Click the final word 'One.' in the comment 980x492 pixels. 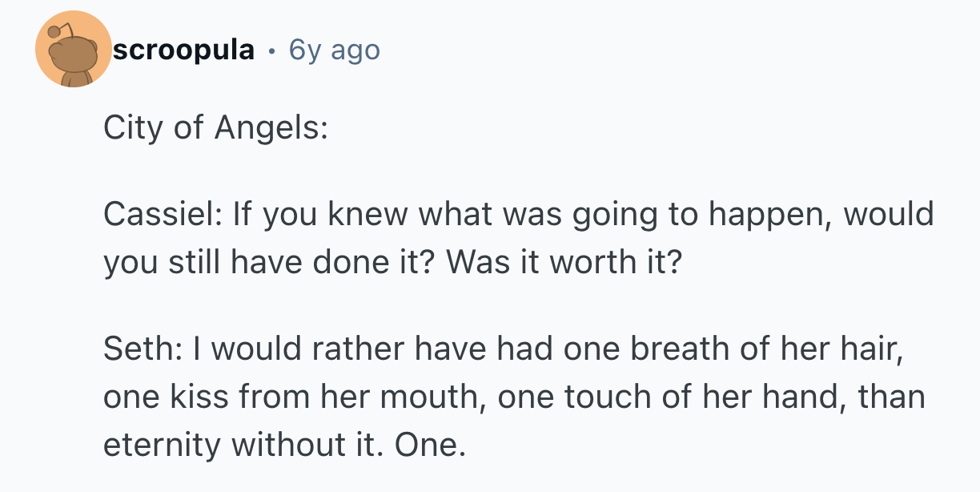pos(430,443)
